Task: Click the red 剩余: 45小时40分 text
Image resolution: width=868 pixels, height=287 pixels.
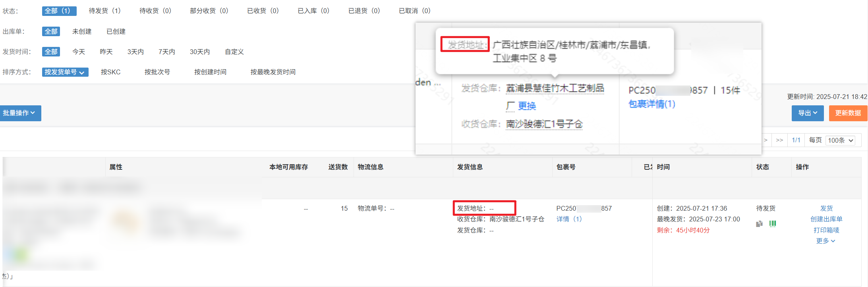Action: [x=683, y=230]
